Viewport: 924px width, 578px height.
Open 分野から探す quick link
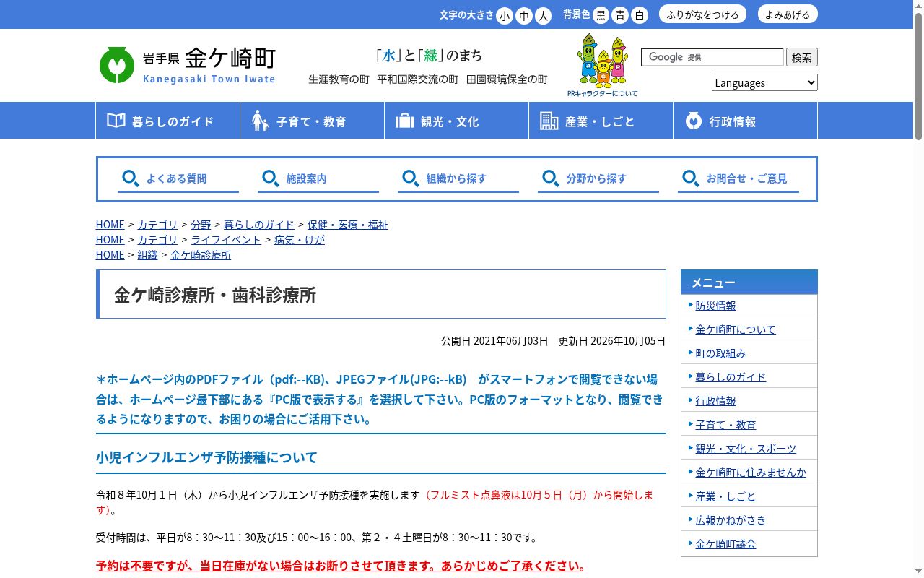pyautogui.click(x=598, y=179)
